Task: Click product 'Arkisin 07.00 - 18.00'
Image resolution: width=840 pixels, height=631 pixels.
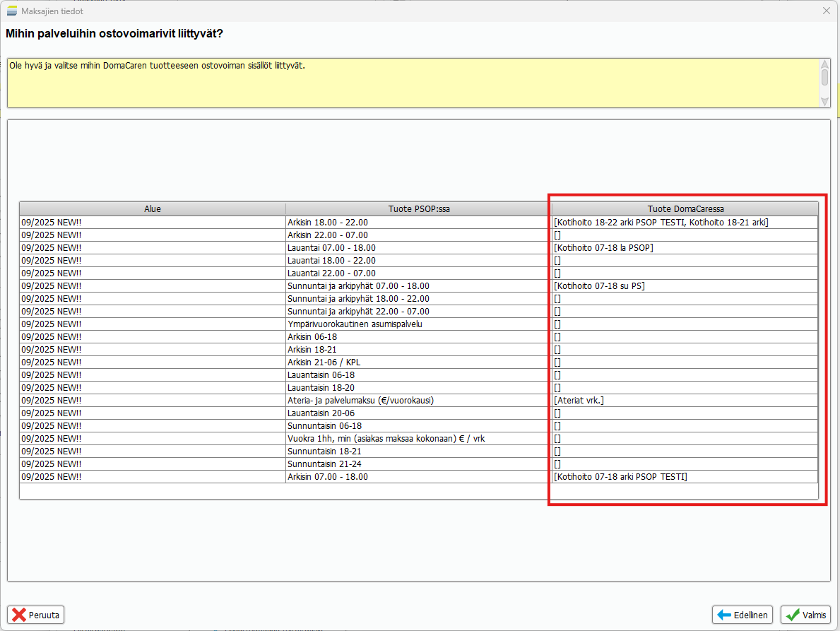Action: pos(419,477)
